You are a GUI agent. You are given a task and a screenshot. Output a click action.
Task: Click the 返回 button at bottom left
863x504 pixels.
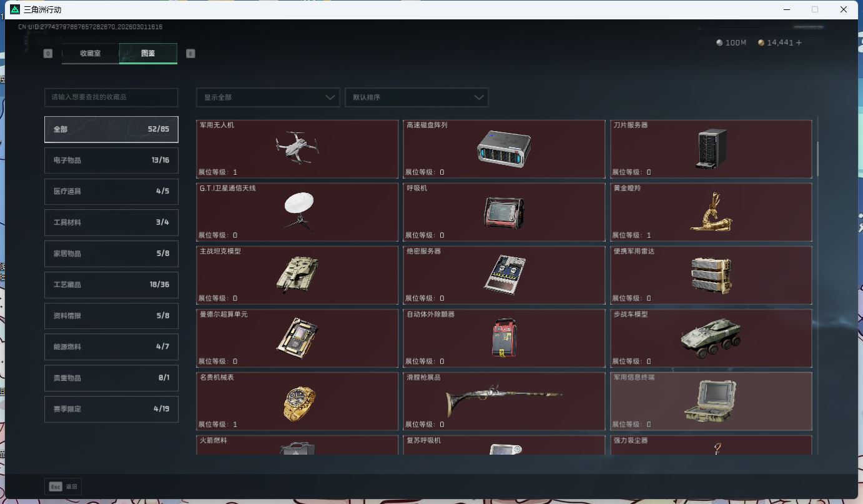pyautogui.click(x=62, y=486)
